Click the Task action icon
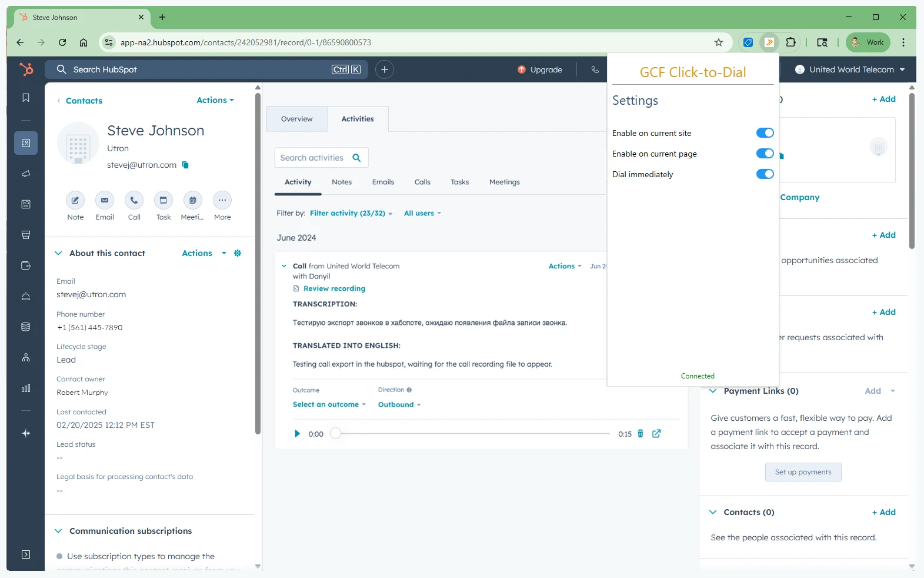The image size is (924, 578). tap(164, 200)
